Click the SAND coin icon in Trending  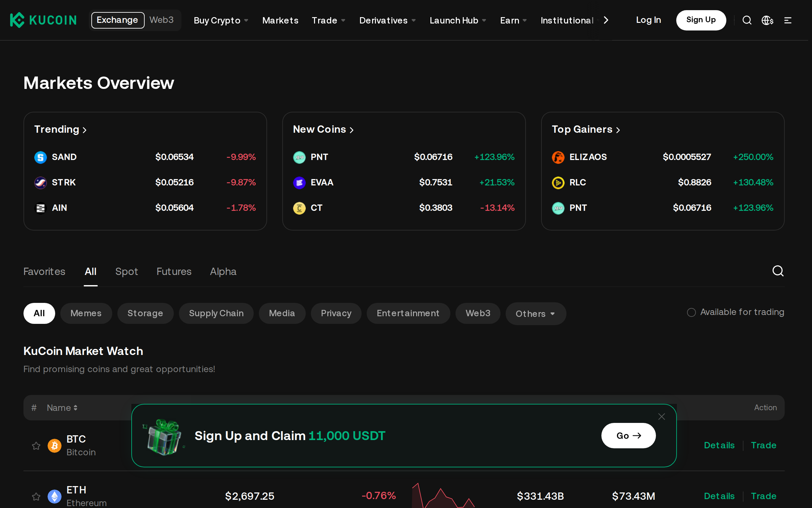[x=41, y=157]
